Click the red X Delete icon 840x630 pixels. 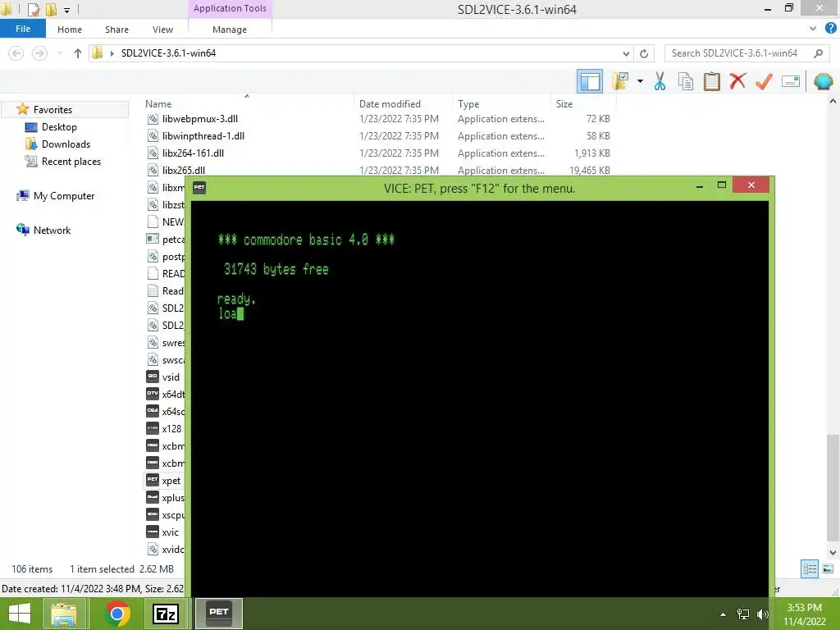[x=737, y=81]
